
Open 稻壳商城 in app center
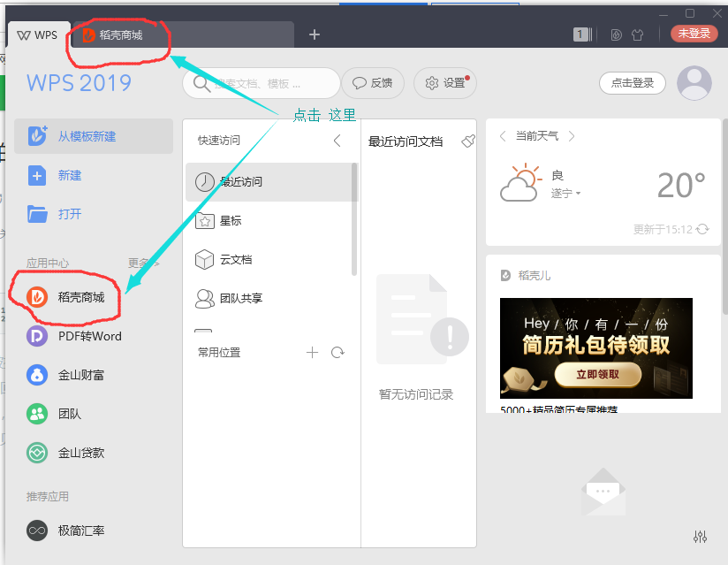click(65, 297)
